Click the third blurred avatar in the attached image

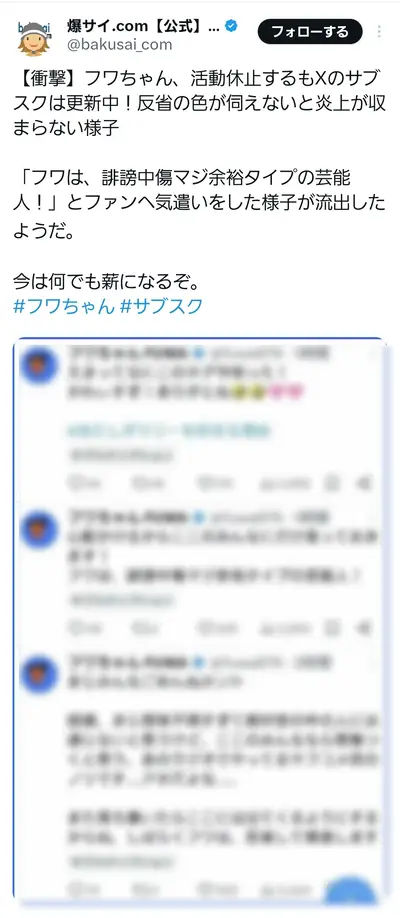pyautogui.click(x=39, y=674)
